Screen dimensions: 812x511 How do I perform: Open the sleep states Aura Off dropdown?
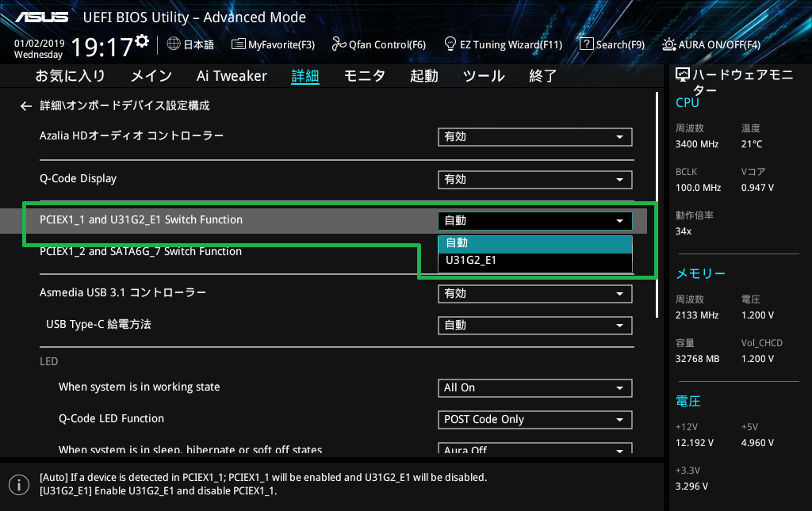pyautogui.click(x=535, y=448)
